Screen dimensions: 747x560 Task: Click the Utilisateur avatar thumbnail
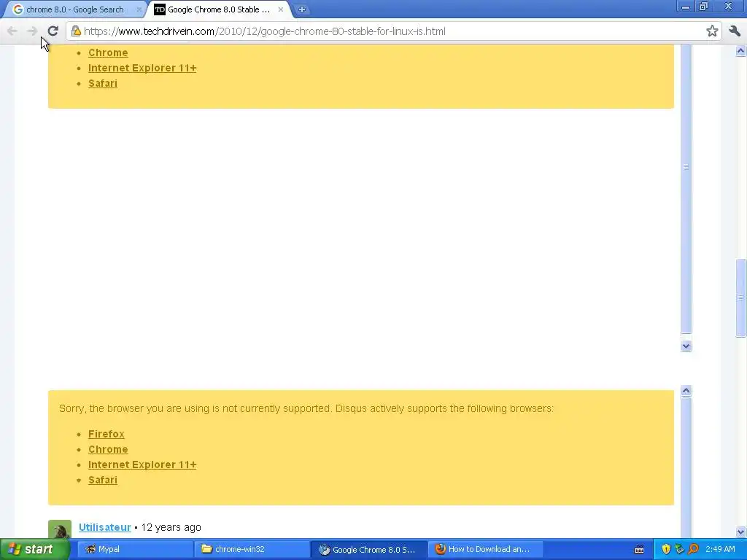click(60, 529)
